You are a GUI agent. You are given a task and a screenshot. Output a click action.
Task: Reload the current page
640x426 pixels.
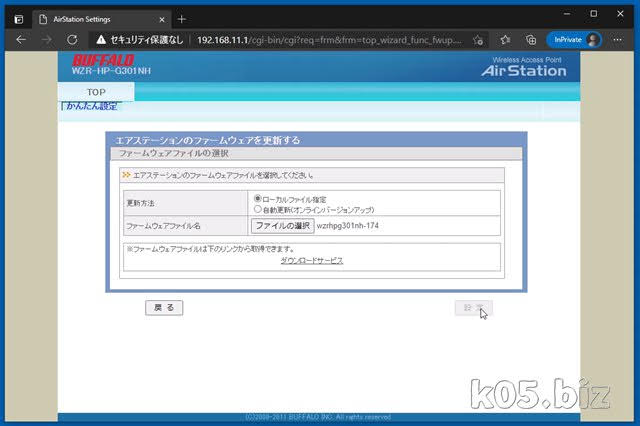(x=72, y=40)
